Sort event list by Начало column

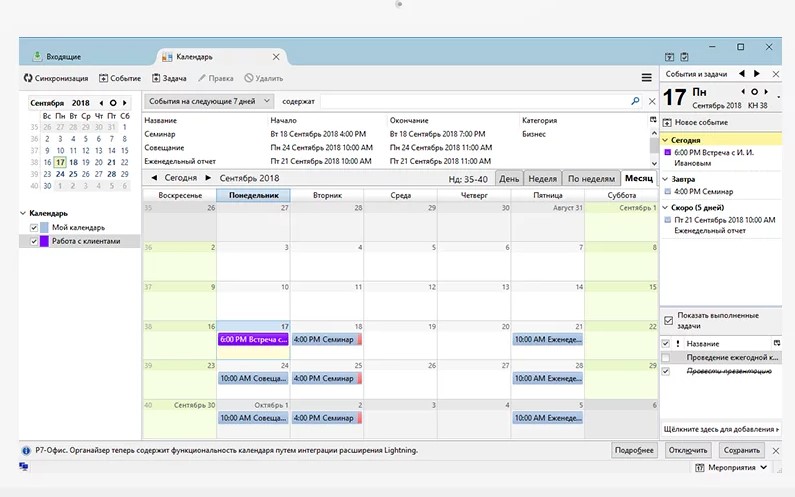coord(283,120)
